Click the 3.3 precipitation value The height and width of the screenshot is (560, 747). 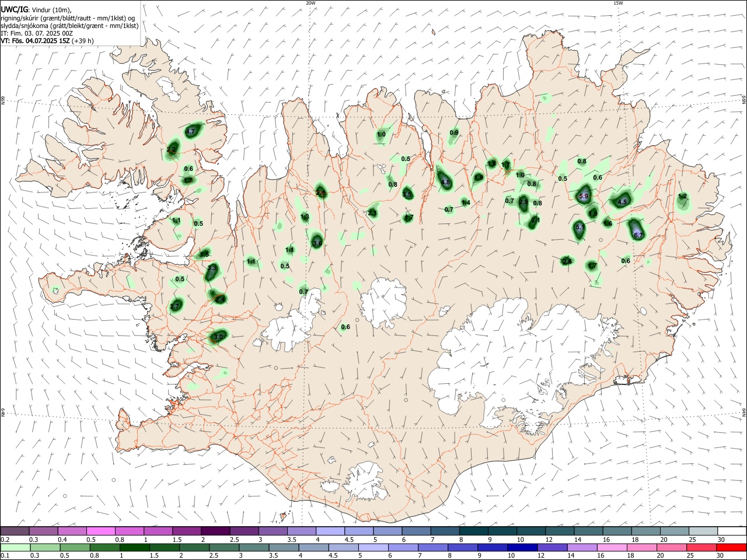click(x=212, y=268)
